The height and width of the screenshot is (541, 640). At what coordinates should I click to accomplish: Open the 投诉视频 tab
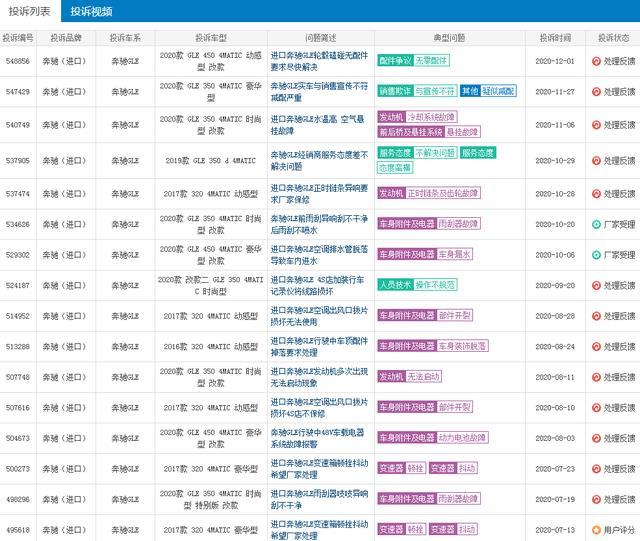coord(91,11)
